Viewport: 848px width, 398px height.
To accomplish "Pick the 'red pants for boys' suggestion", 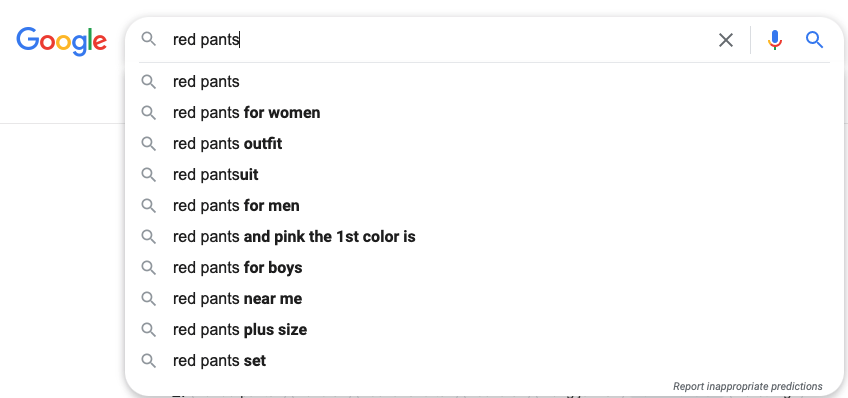I will coord(485,268).
